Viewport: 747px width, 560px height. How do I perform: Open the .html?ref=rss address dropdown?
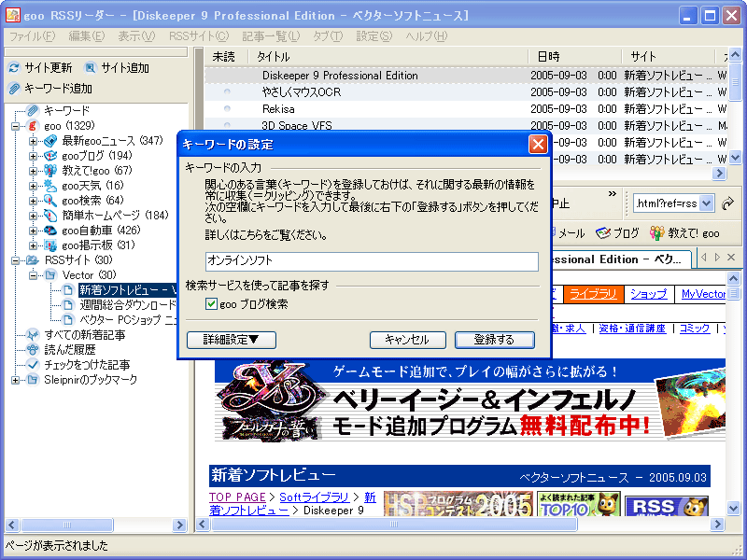click(706, 203)
